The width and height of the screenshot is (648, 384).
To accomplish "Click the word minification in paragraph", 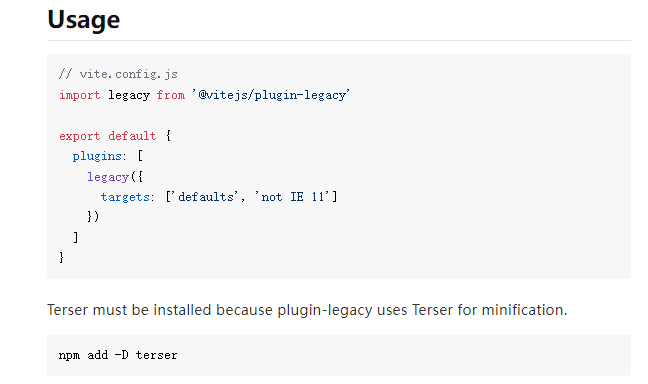I will 524,310.
